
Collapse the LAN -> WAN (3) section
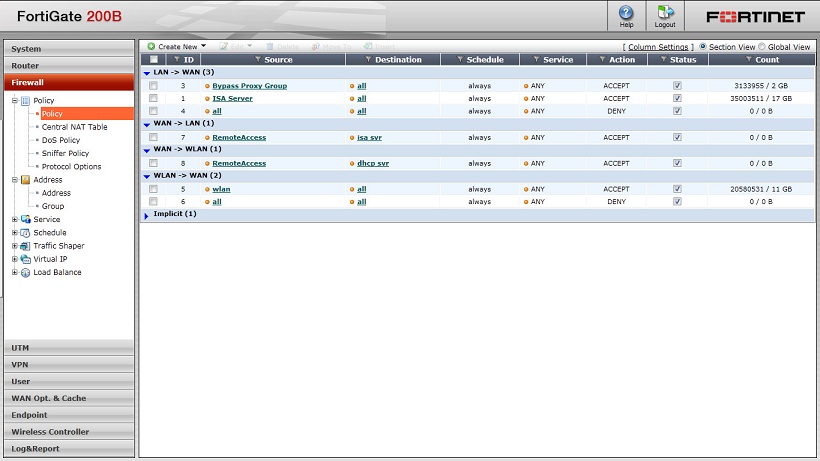point(147,73)
